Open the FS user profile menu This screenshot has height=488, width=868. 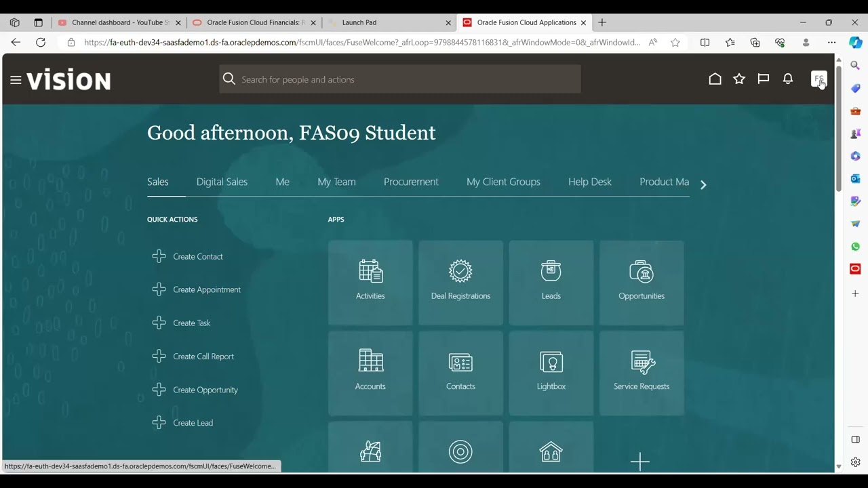818,79
